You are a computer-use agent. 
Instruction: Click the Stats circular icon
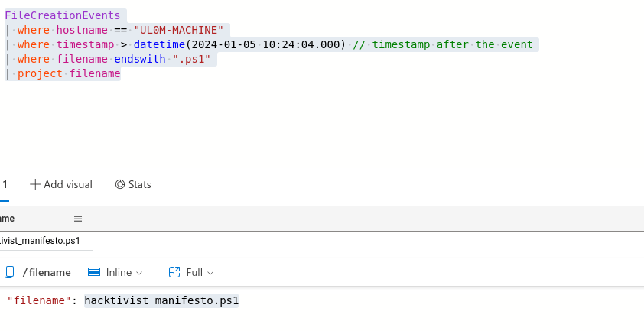coord(120,184)
